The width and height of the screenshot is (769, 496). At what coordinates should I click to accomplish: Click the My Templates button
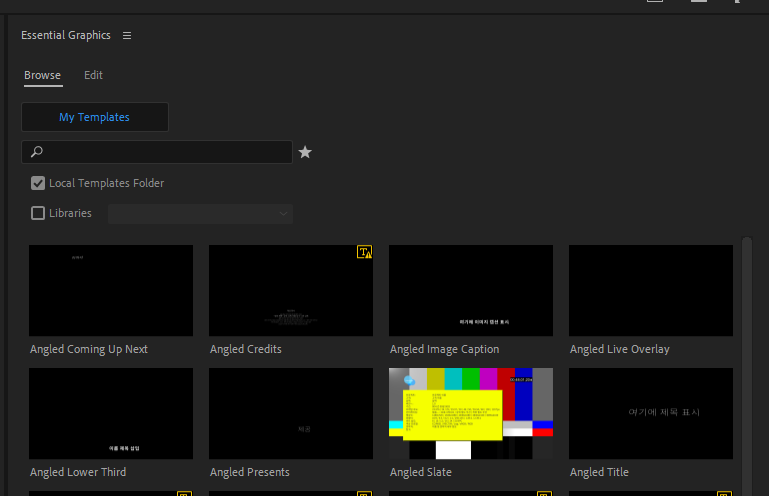pyautogui.click(x=94, y=117)
